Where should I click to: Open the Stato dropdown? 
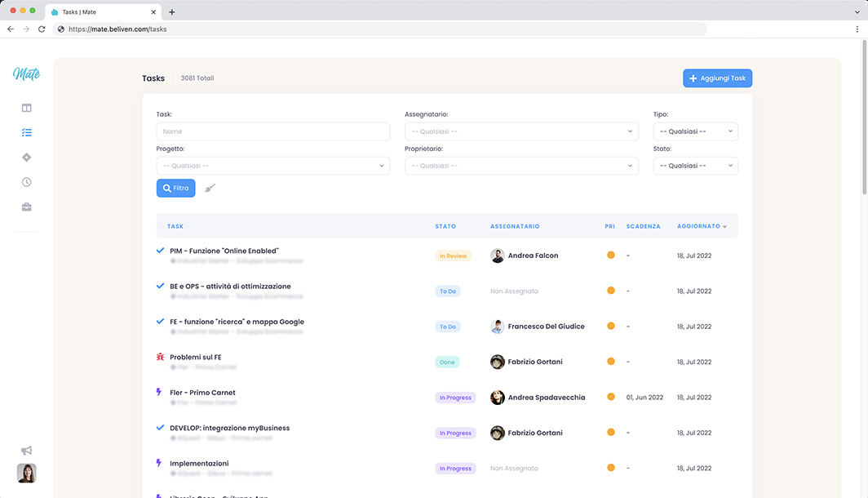click(x=695, y=166)
